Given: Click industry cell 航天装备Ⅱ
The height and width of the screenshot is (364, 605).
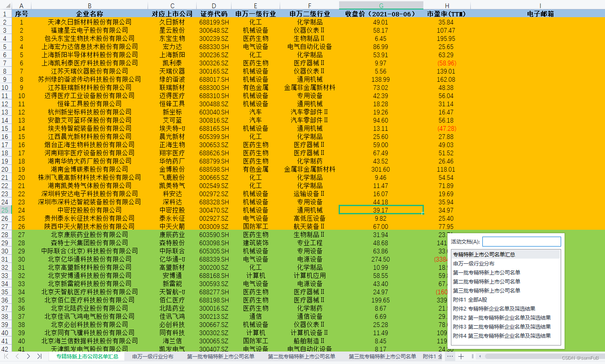Looking at the screenshot, I should [x=309, y=226].
